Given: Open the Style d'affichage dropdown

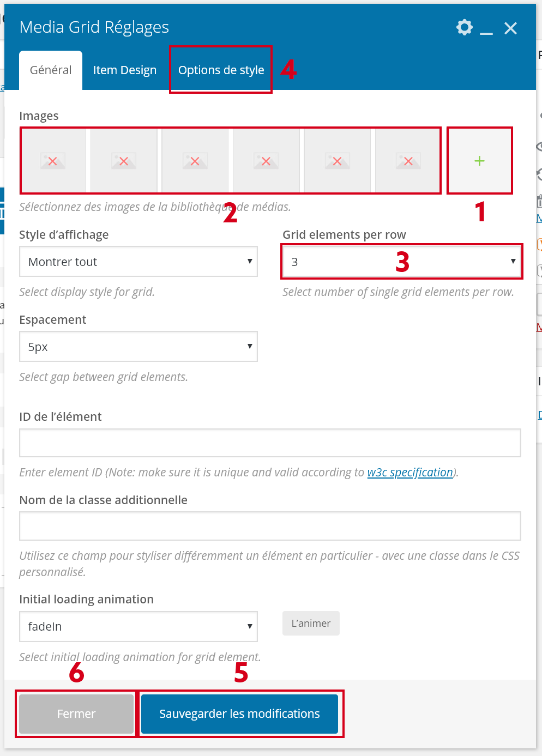Looking at the screenshot, I should tap(138, 262).
